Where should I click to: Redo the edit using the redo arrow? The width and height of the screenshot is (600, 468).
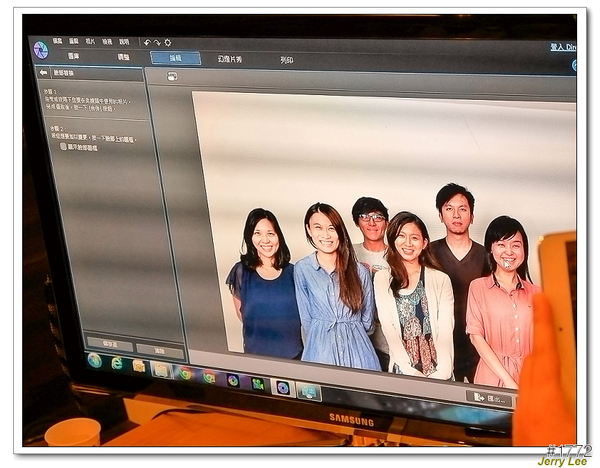(x=157, y=42)
